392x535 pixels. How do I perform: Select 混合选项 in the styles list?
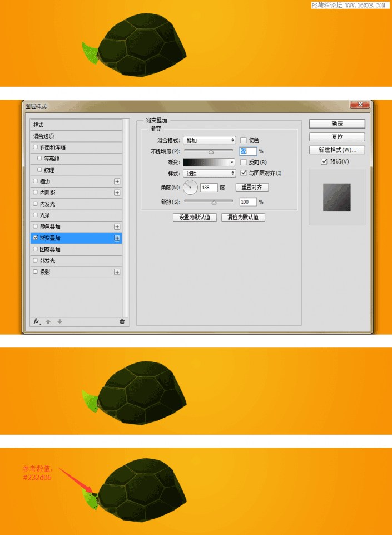coord(76,136)
